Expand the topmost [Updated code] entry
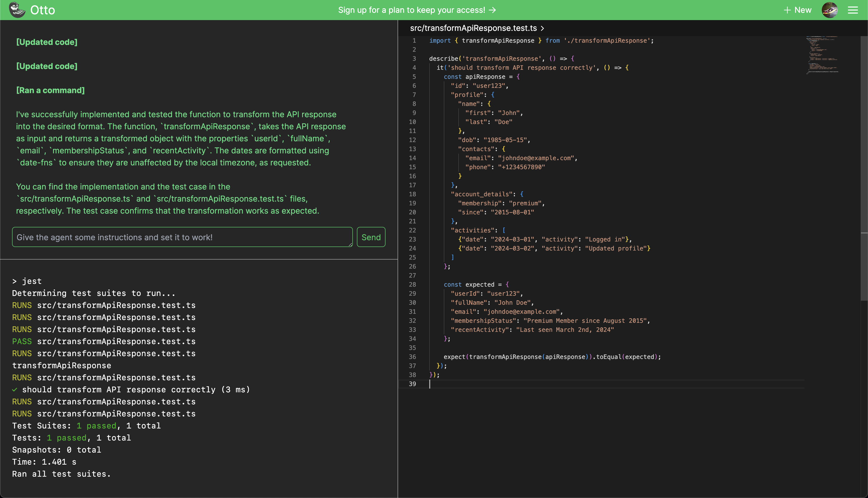Screen dimensions: 868x498 pos(47,42)
